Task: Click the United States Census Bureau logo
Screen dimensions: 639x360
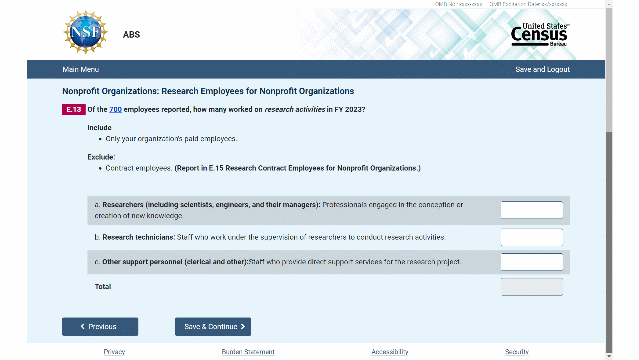Action: pyautogui.click(x=540, y=34)
